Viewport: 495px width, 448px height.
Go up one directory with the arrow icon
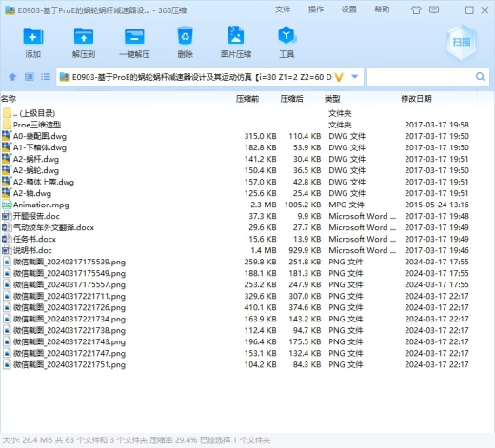pyautogui.click(x=12, y=77)
